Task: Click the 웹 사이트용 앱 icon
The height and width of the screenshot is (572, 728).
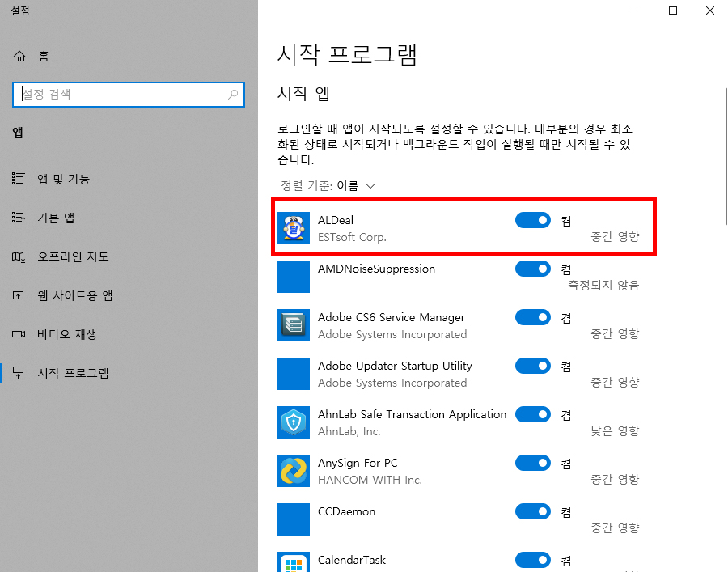Action: pos(19,295)
